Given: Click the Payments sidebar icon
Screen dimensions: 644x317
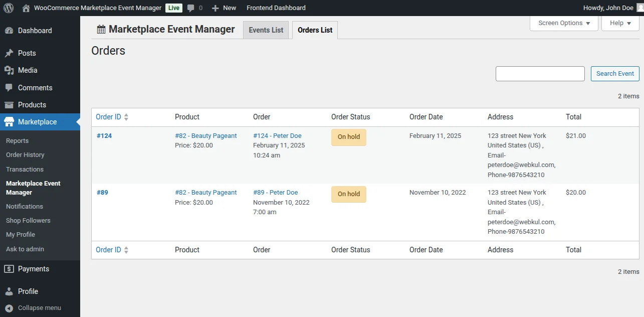Looking at the screenshot, I should click(10, 268).
